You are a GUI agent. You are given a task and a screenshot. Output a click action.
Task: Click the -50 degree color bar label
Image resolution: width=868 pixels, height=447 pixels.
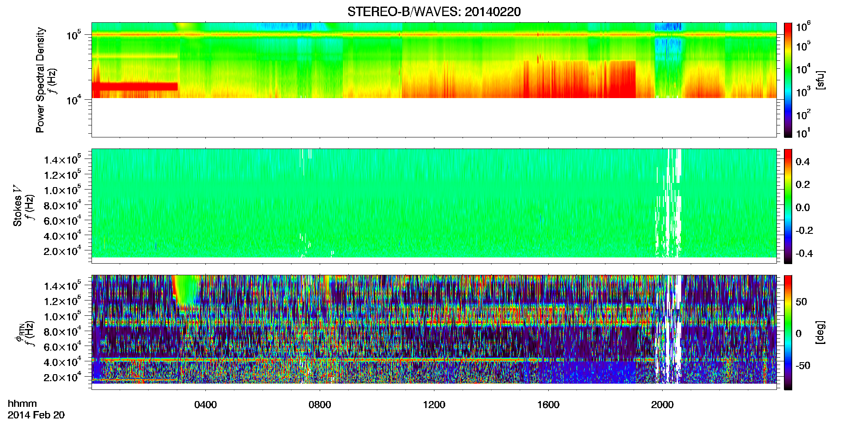[x=803, y=365]
